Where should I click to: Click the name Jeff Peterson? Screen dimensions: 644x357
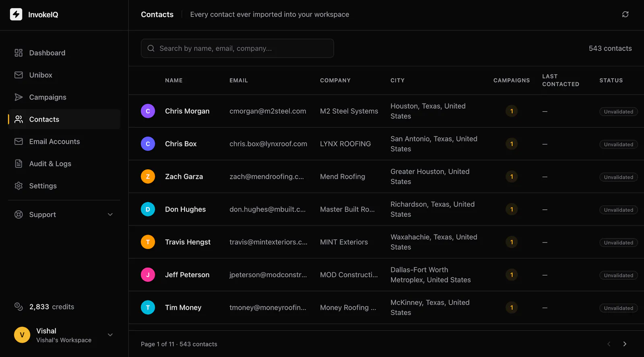(187, 275)
